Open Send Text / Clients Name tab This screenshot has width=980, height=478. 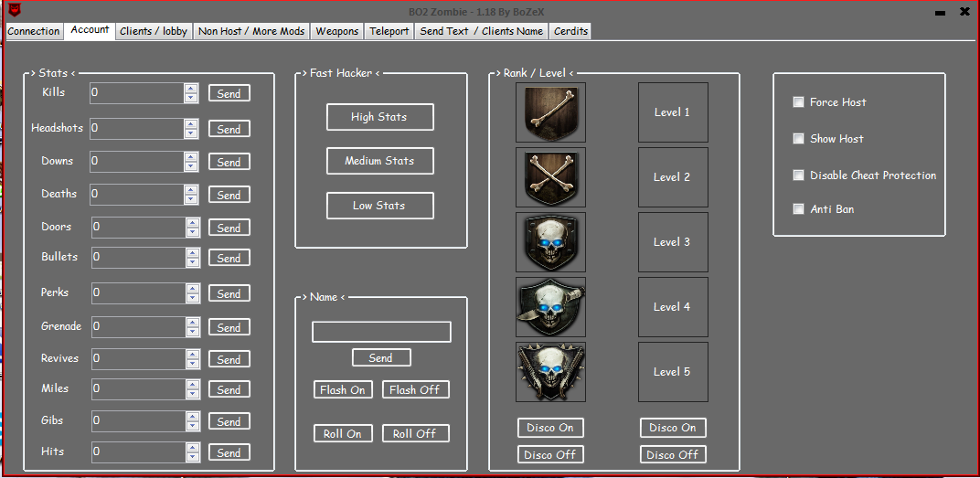(481, 31)
